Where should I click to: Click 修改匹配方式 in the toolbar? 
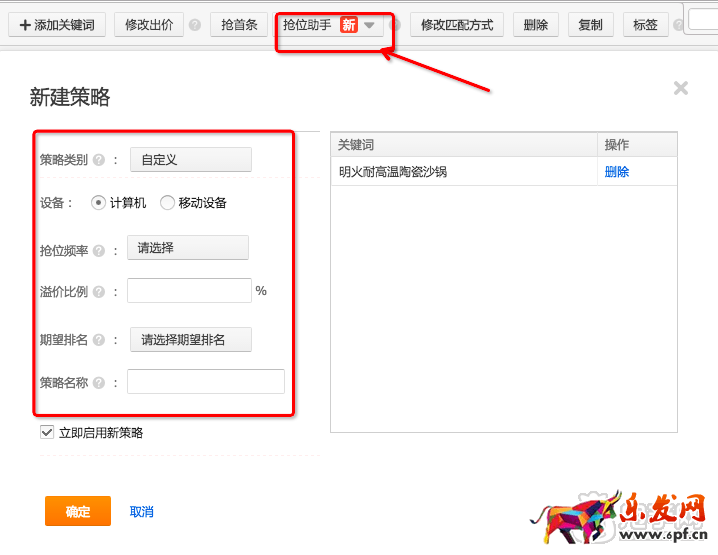click(457, 25)
